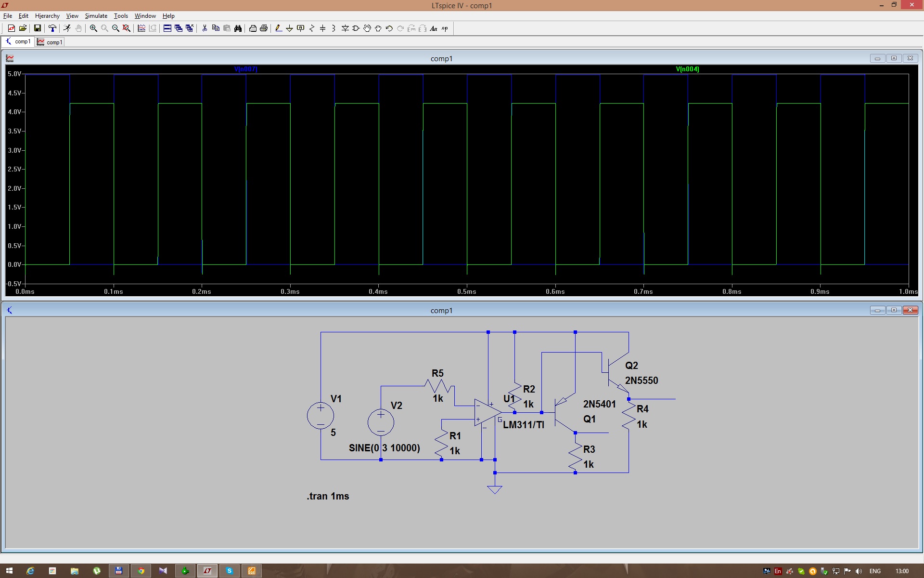This screenshot has height=578, width=924.
Task: Save the schematic with floppy icon
Action: [37, 28]
